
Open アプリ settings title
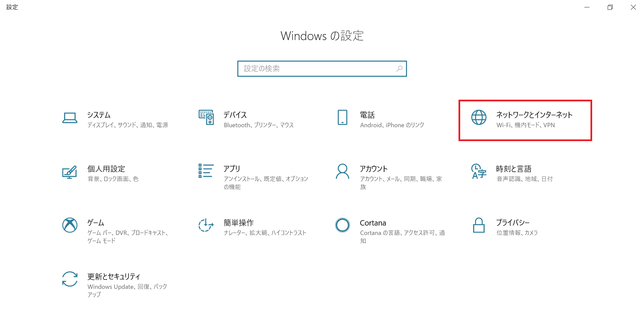tap(232, 169)
